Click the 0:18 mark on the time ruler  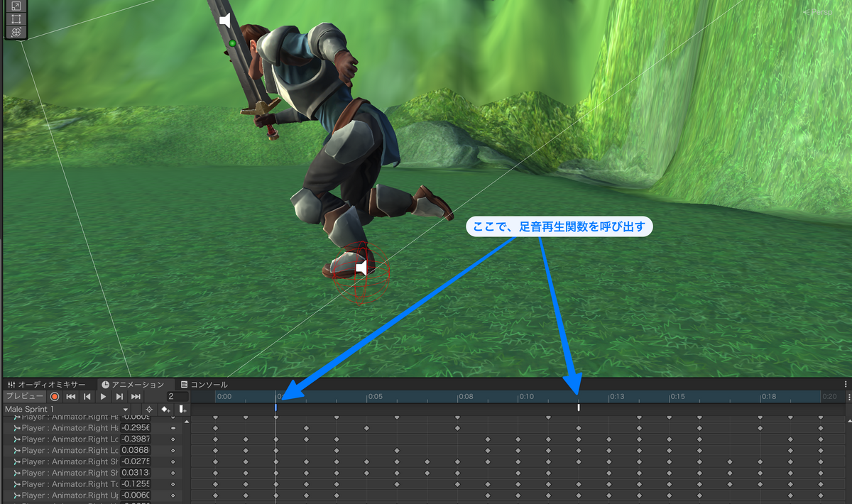tap(769, 396)
